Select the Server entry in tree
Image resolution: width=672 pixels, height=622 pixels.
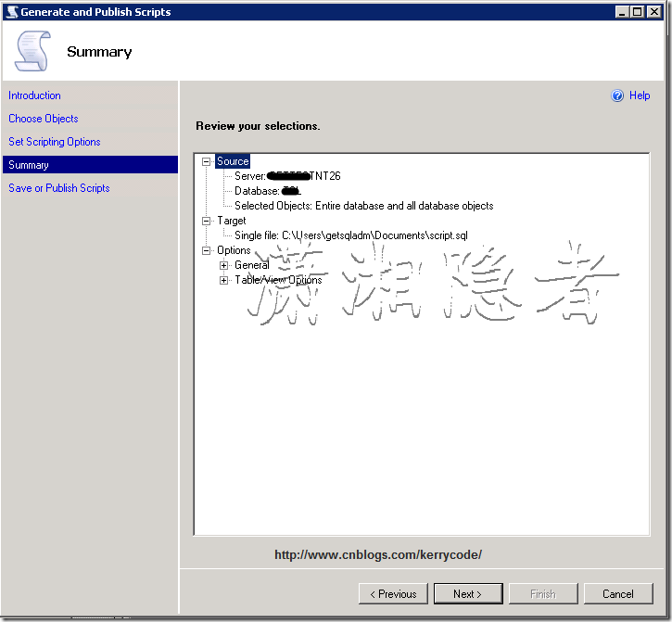pos(287,176)
